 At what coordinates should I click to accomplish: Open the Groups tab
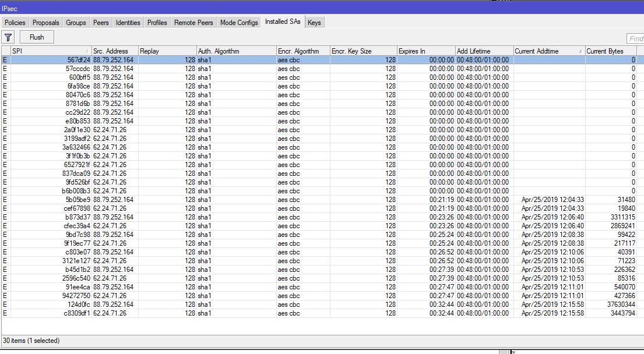pyautogui.click(x=76, y=23)
